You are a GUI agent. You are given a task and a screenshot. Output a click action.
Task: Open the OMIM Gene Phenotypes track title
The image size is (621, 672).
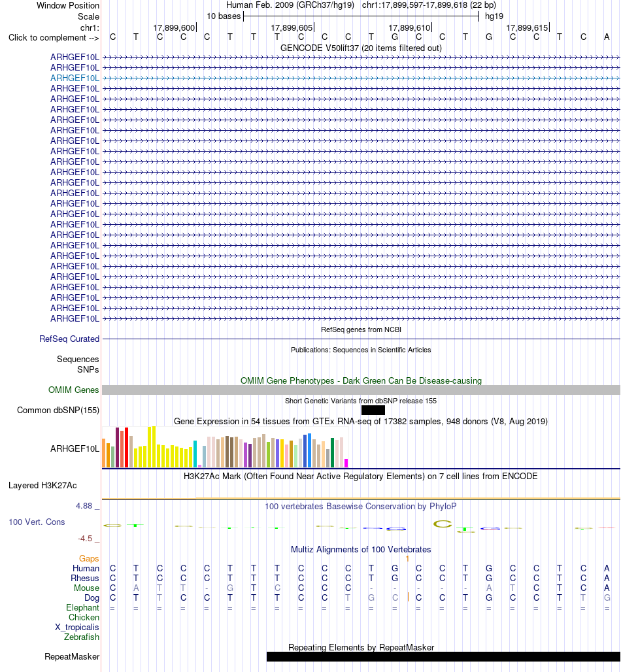[x=361, y=380]
